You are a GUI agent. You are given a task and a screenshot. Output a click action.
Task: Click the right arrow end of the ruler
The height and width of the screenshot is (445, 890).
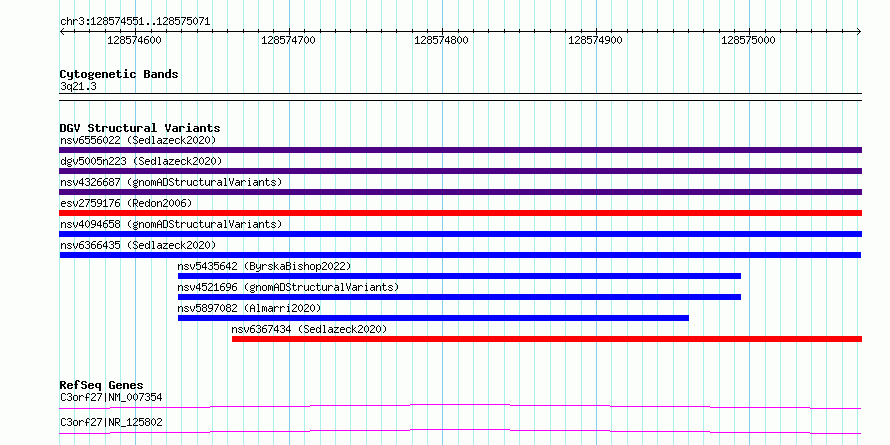point(859,31)
